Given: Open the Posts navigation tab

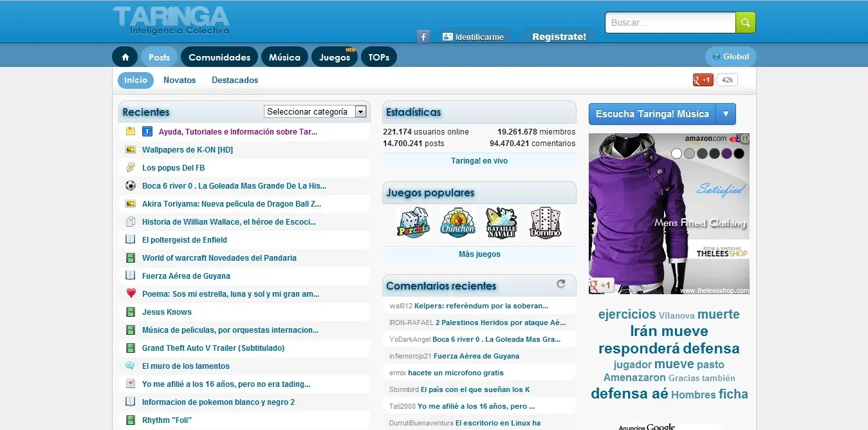Looking at the screenshot, I should [x=159, y=57].
